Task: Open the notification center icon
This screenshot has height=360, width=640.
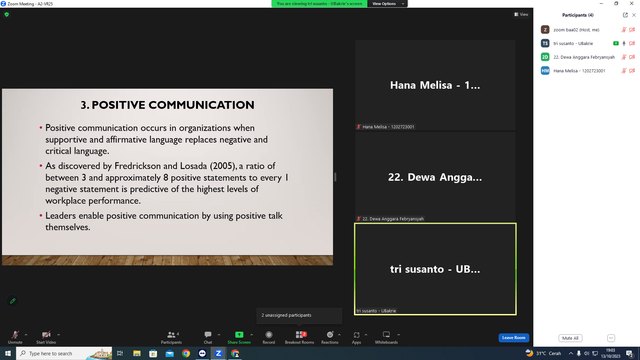Action: (x=629, y=353)
